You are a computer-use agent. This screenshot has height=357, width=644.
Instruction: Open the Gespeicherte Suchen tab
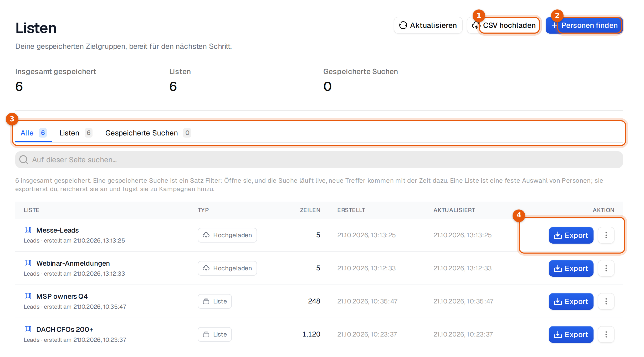click(x=148, y=133)
